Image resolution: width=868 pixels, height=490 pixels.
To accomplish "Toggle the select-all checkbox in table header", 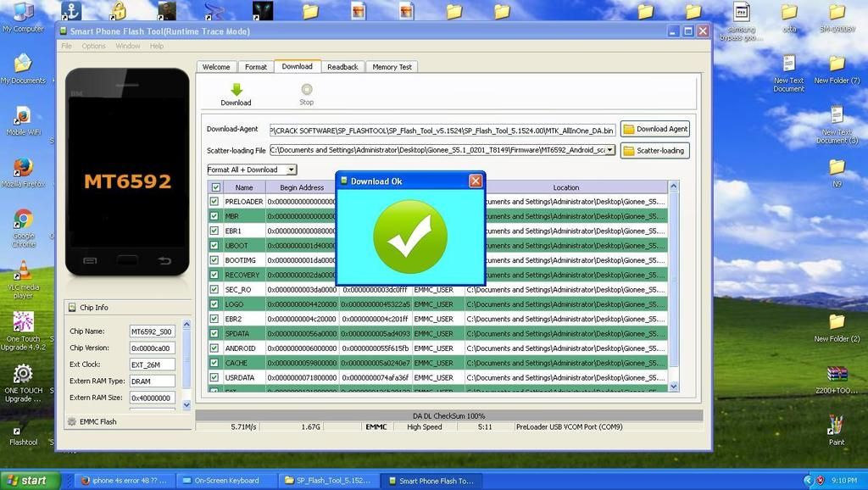I will click(216, 187).
